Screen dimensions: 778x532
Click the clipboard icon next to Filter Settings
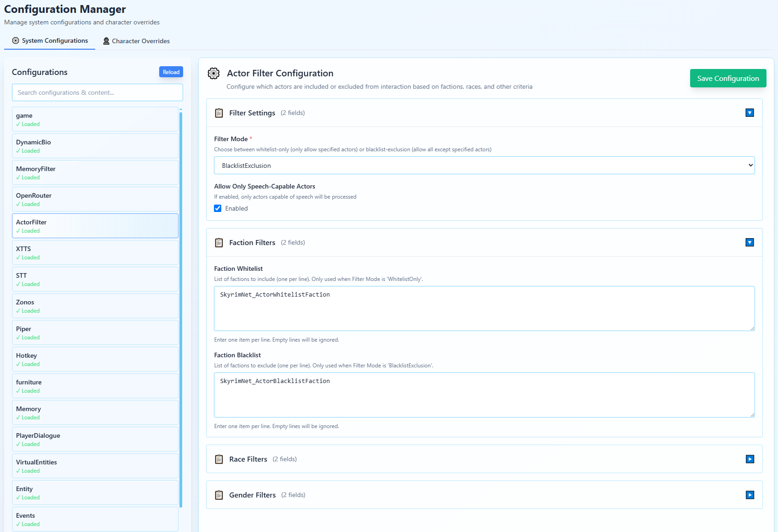click(219, 113)
